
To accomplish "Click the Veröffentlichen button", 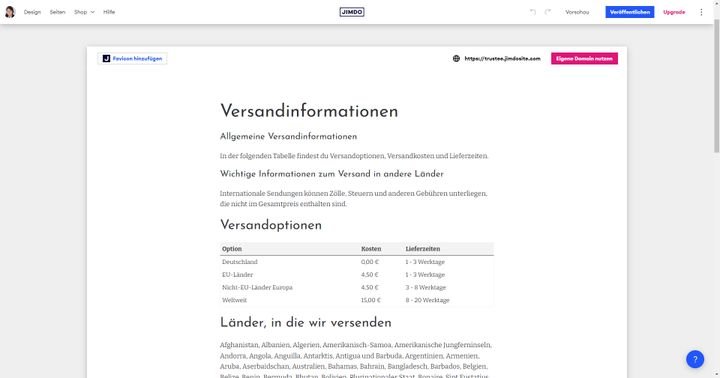I will 630,12.
